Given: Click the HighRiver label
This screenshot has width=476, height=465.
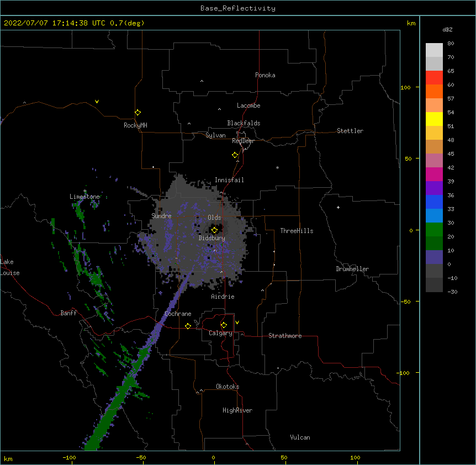Looking at the screenshot, I should (237, 410).
